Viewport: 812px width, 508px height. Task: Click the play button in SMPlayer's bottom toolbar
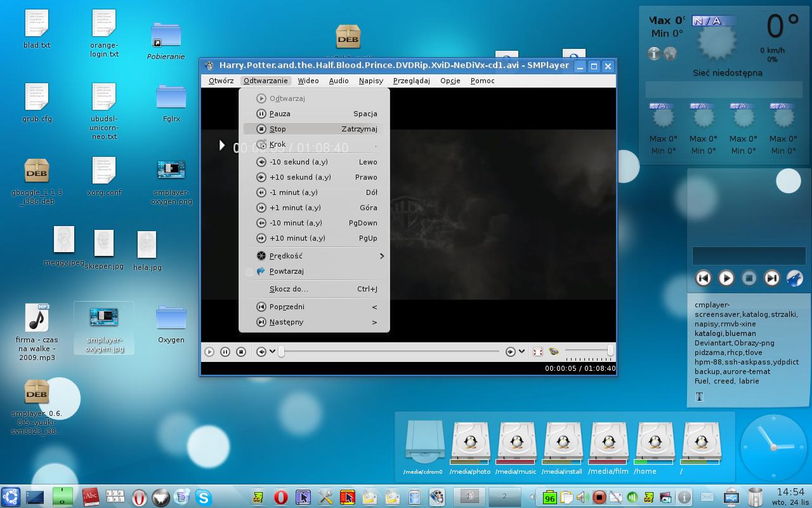pos(209,352)
